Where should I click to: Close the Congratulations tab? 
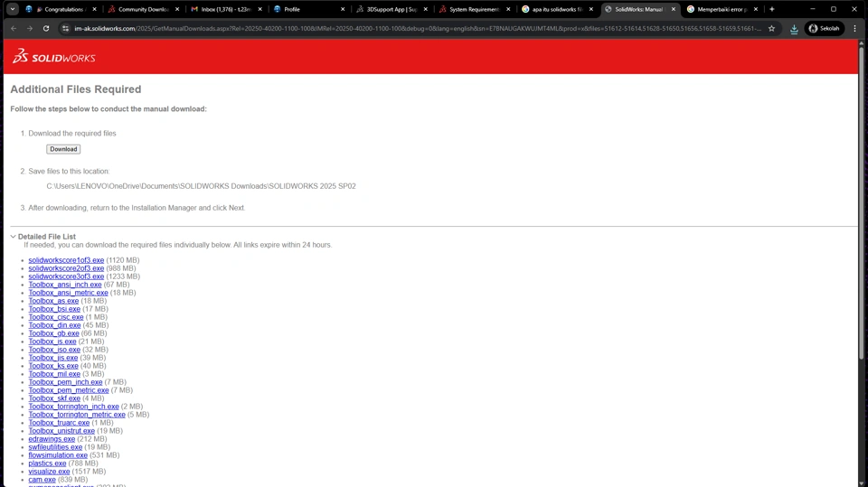95,9
